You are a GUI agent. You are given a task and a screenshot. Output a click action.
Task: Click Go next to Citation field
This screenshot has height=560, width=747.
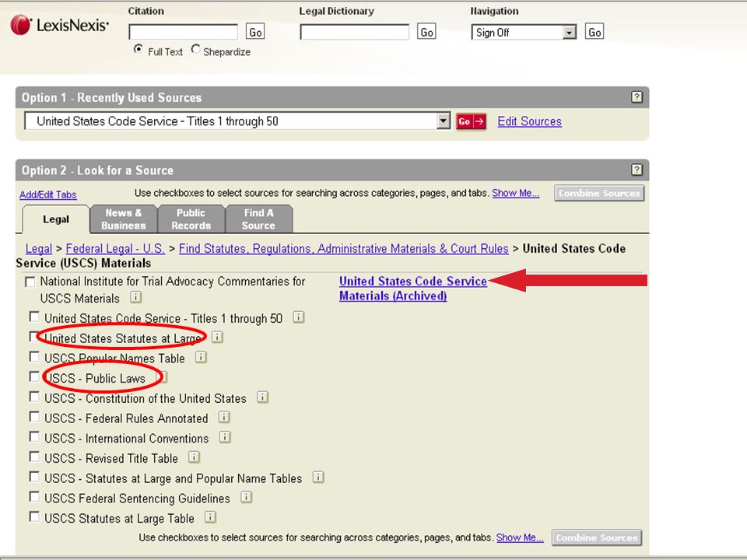click(255, 32)
